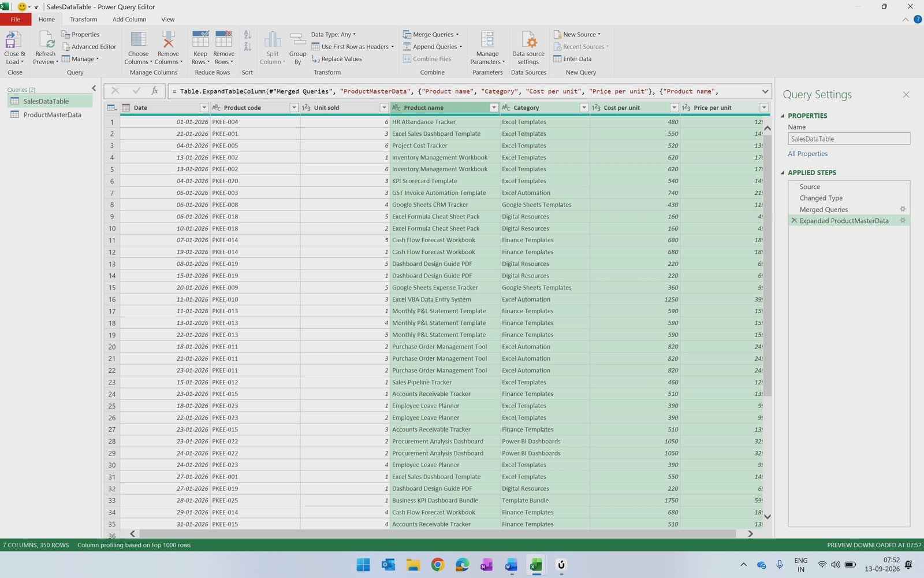Image resolution: width=924 pixels, height=578 pixels.
Task: Click the Product code data type icon
Action: (216, 108)
